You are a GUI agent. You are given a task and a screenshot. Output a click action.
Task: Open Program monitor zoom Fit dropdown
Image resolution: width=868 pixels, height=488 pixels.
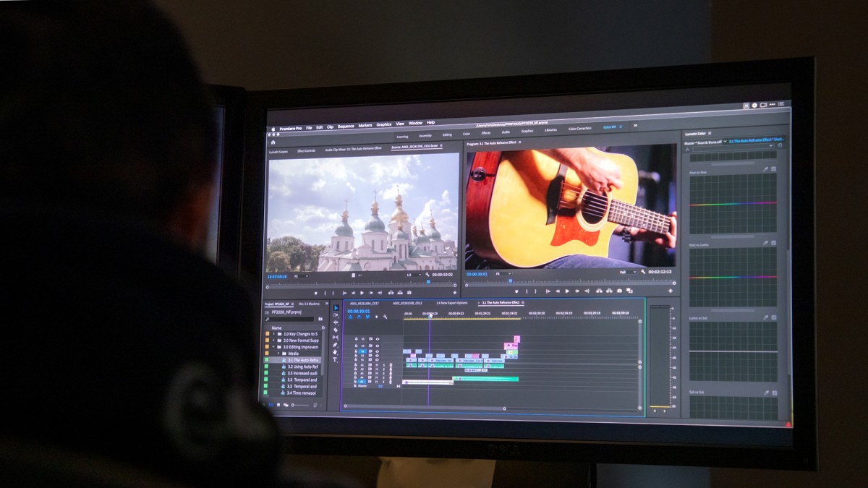coord(503,273)
